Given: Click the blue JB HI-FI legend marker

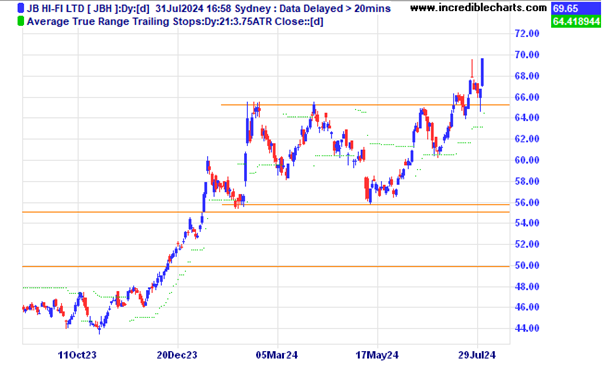Looking at the screenshot, I should pos(21,8).
